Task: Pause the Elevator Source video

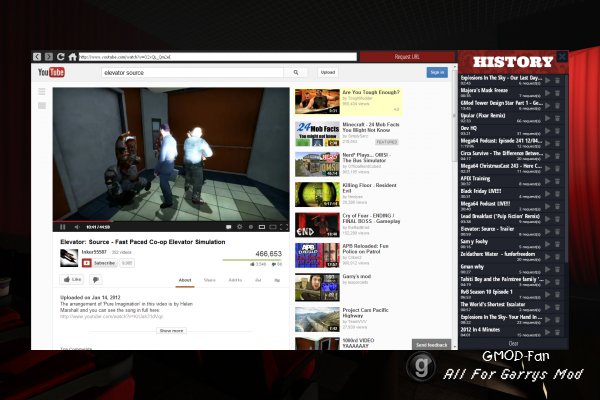Action: pos(62,227)
